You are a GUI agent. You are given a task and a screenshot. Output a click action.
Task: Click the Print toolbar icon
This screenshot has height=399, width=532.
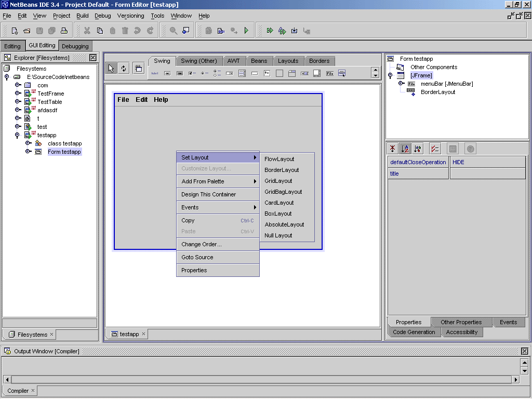64,31
